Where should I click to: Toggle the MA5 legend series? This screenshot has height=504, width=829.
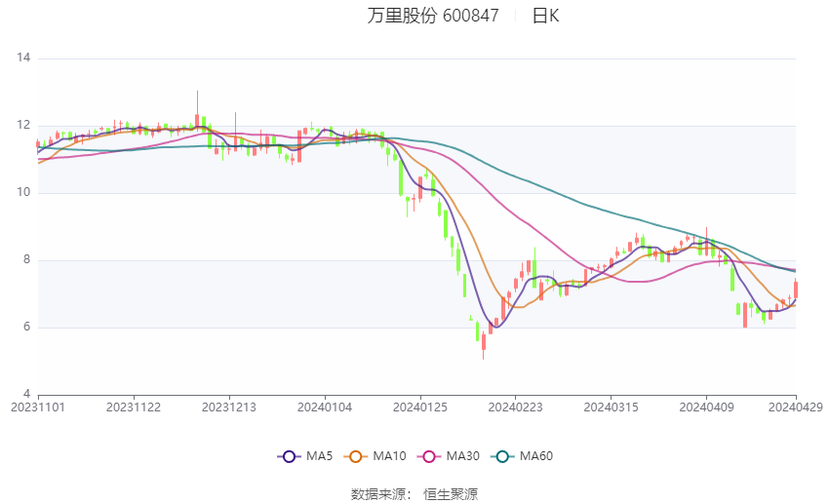coord(305,456)
